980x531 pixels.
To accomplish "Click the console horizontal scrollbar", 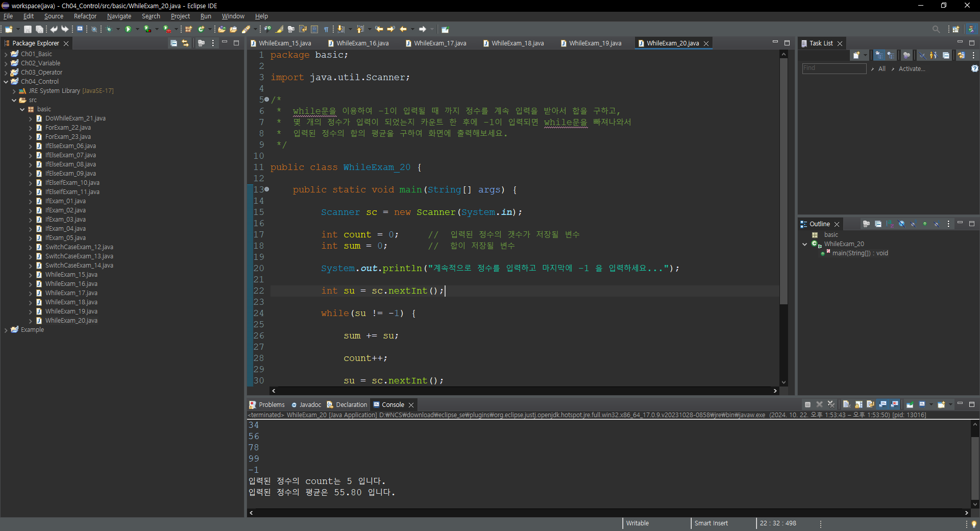I will coord(608,513).
